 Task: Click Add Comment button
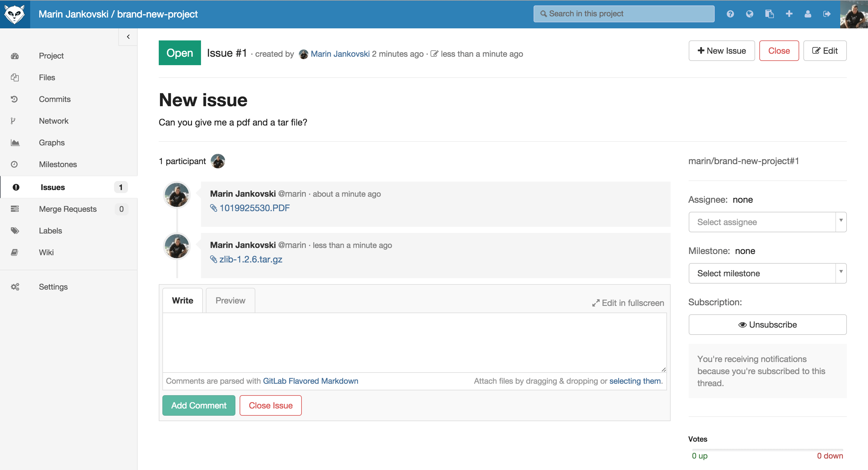(x=199, y=405)
